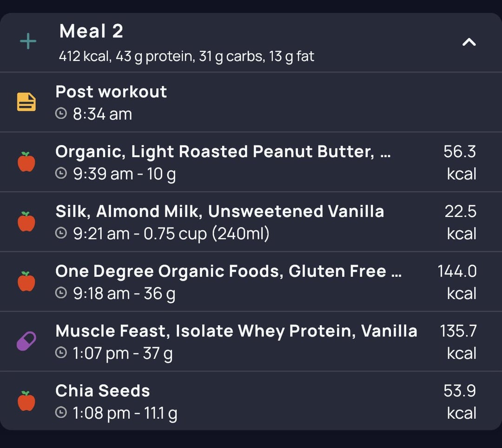
Task: Select the Silk Almond Milk Unsweetened Vanilla entry
Action: click(251, 222)
